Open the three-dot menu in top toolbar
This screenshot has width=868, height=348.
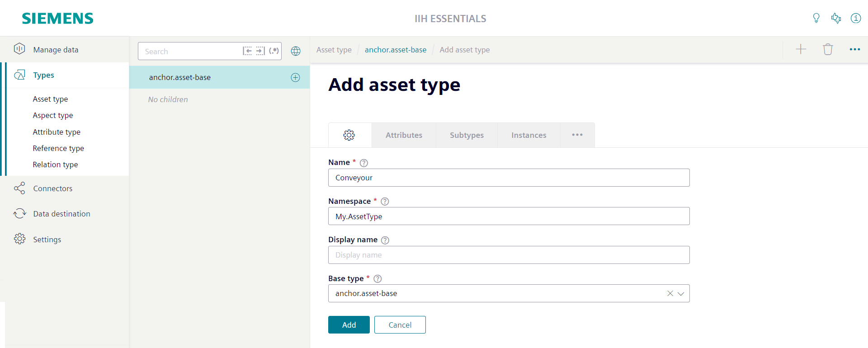854,49
